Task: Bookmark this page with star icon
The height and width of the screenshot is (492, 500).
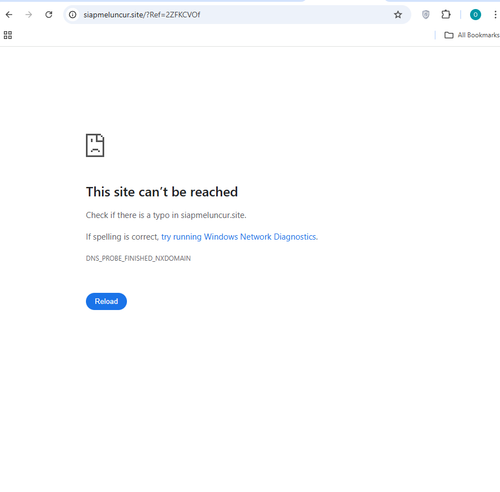Action: click(398, 15)
